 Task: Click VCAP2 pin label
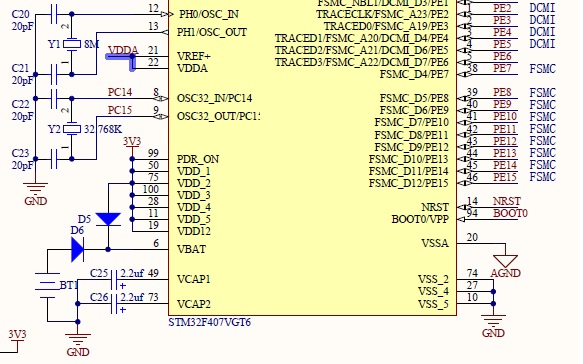point(194,305)
